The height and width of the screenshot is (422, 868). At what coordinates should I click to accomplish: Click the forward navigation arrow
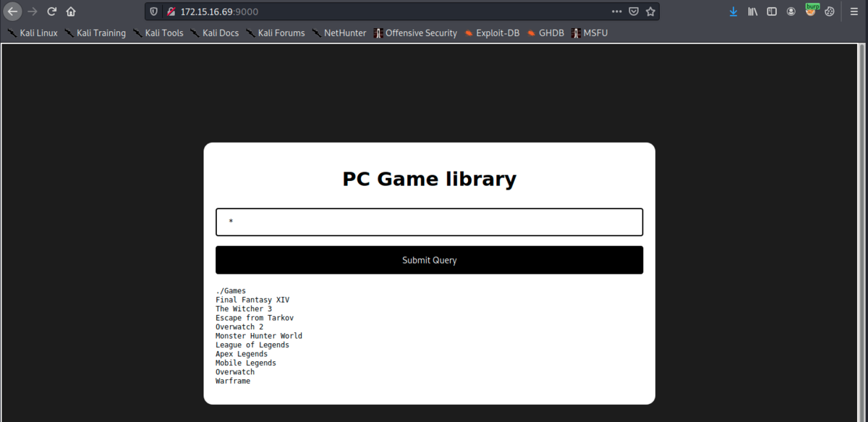point(33,12)
